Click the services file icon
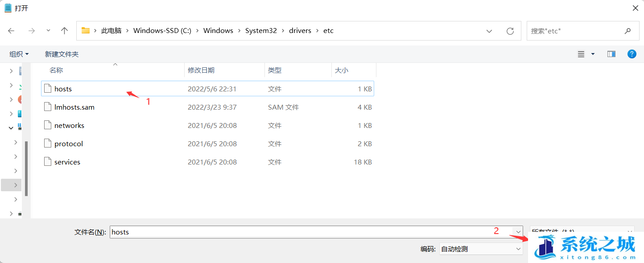This screenshot has width=644, height=263. pyautogui.click(x=48, y=162)
